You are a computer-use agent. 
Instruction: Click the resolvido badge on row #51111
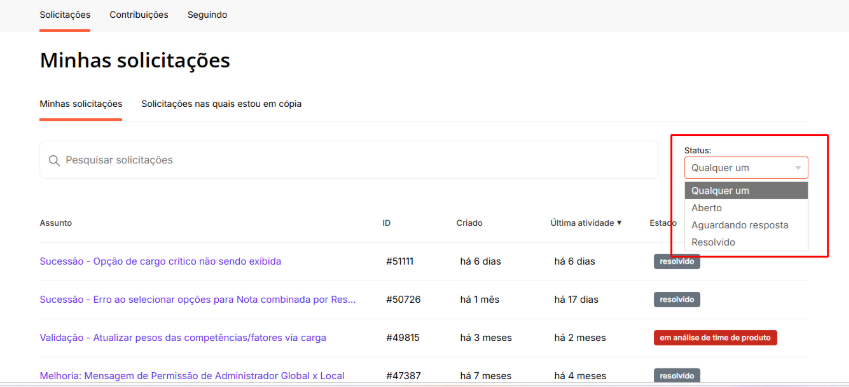click(677, 261)
